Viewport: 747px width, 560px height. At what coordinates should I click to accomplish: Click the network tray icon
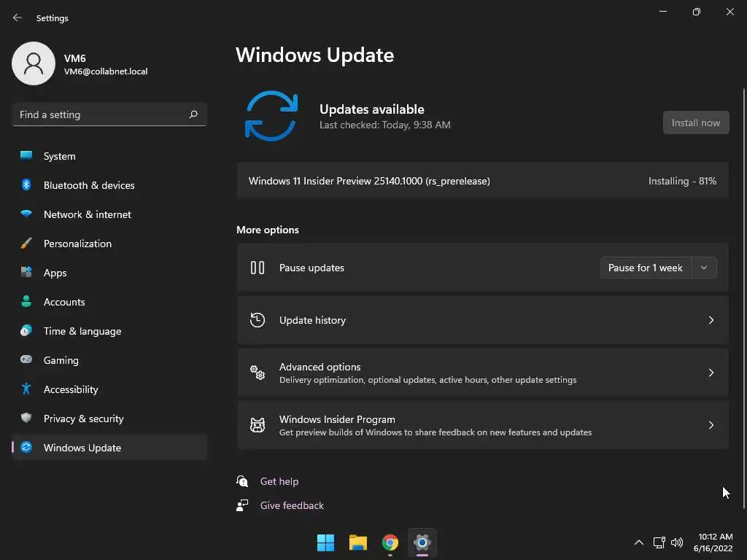point(659,542)
